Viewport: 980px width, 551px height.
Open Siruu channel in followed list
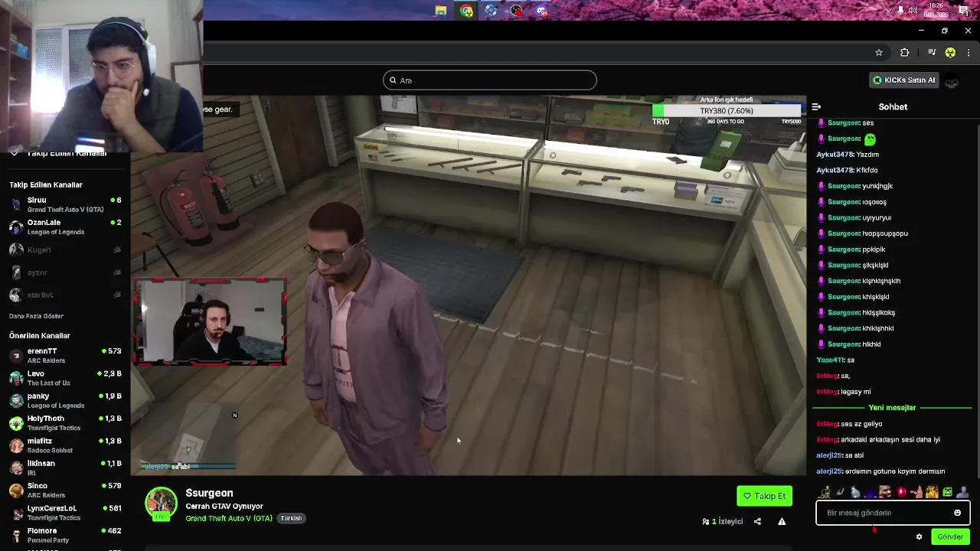(x=65, y=204)
